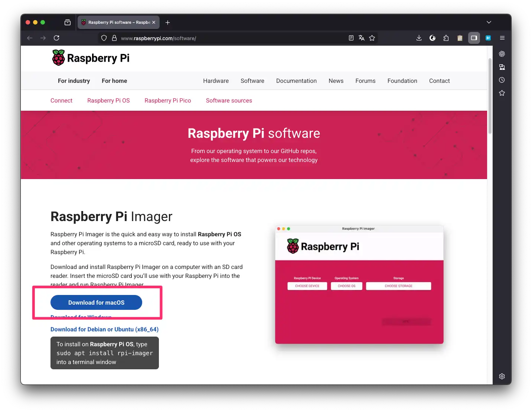Open the Firefox hamburger application menu
The image size is (532, 412).
(x=502, y=38)
